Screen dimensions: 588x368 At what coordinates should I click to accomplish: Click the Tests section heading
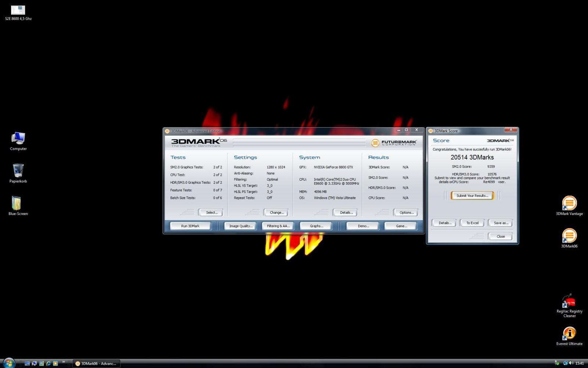tap(178, 157)
